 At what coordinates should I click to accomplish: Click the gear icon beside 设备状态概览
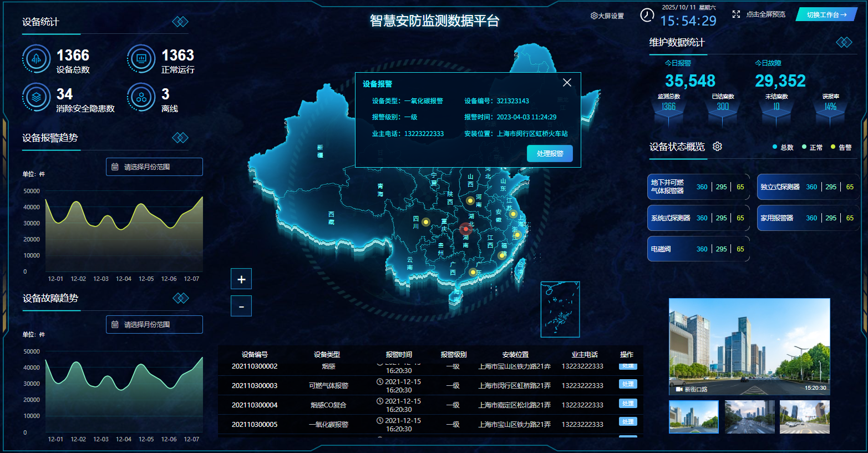click(717, 147)
